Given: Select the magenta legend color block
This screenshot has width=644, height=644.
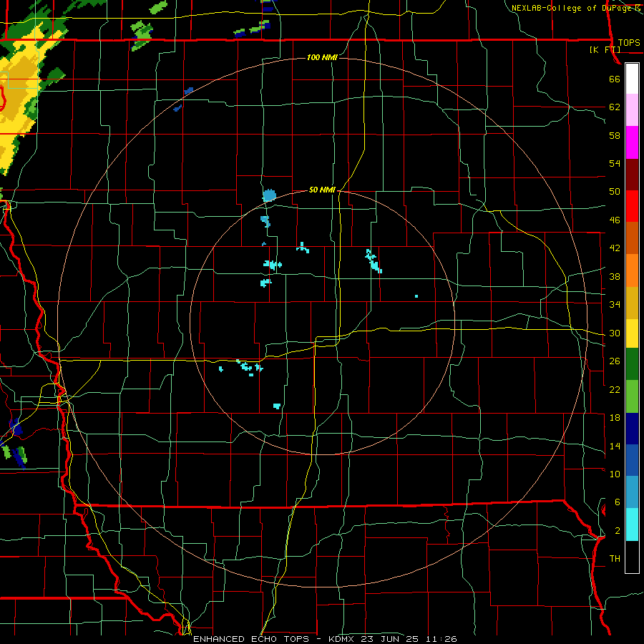Looking at the screenshot, I should pos(632,142).
